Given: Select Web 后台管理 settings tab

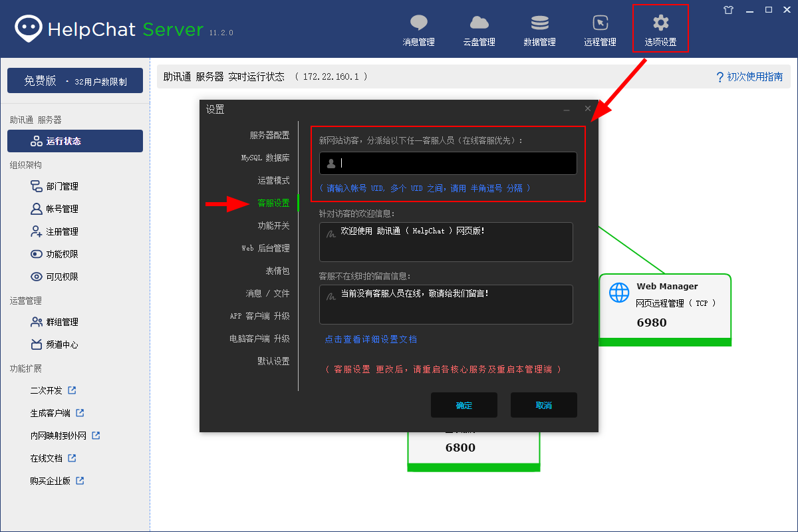Looking at the screenshot, I should pyautogui.click(x=265, y=248).
